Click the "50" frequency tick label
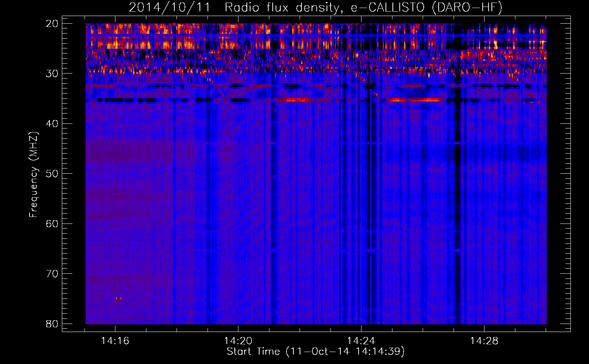This screenshot has height=364, width=589. point(52,174)
